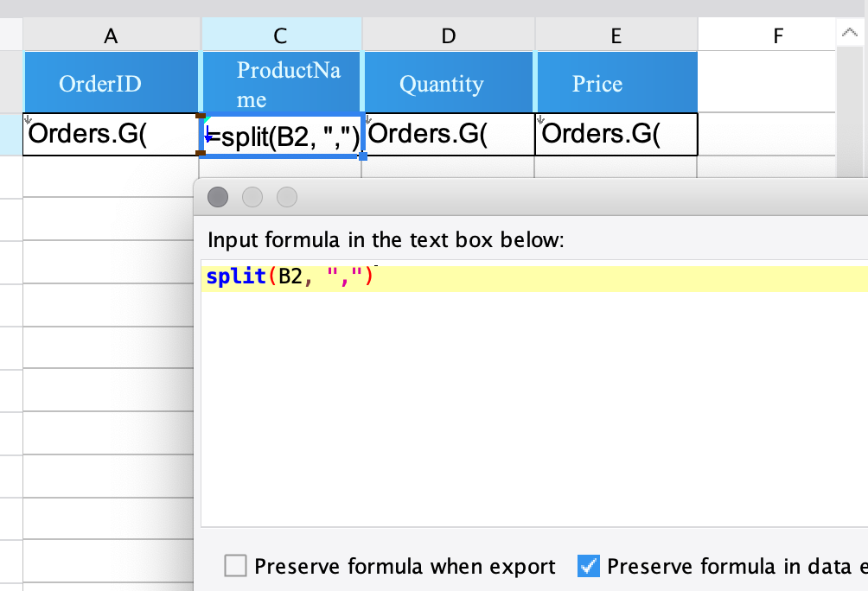This screenshot has height=591, width=868.
Task: Select column C header
Action: [x=280, y=35]
